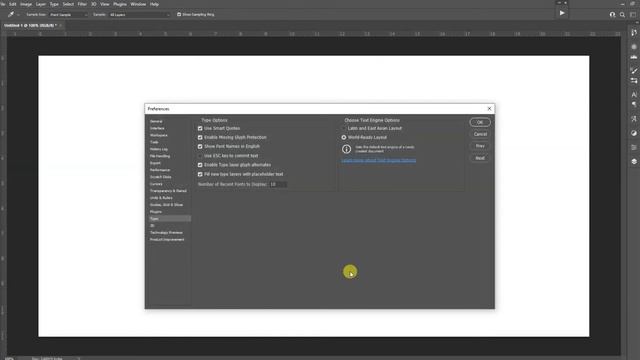Click the workspace switcher icon at top right
The height and width of the screenshot is (360, 640).
633,15
